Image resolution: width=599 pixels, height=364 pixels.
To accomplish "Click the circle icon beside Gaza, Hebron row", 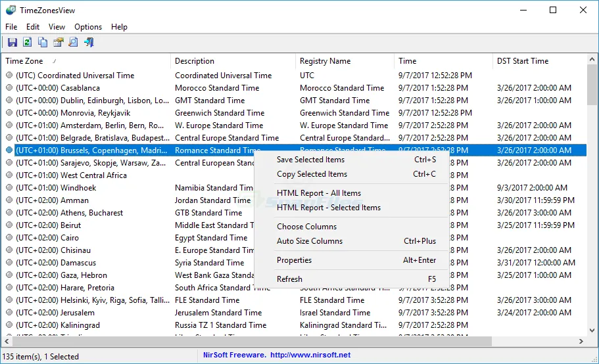I will pos(9,275).
